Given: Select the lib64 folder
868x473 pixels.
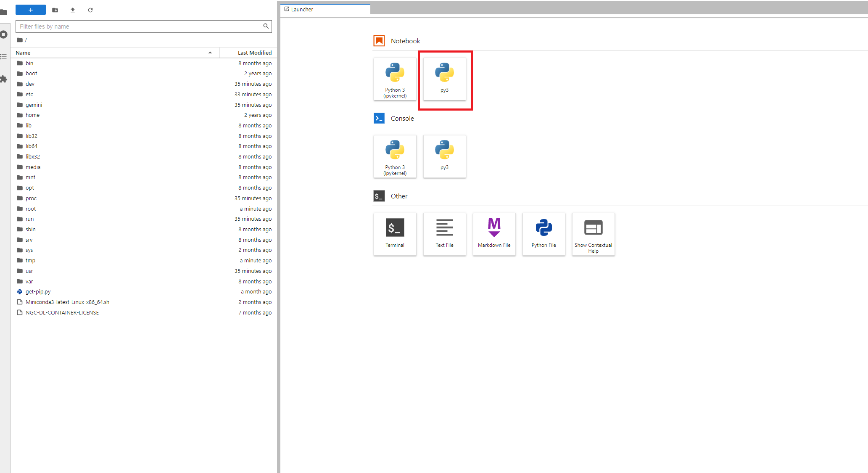Looking at the screenshot, I should pyautogui.click(x=144, y=146).
